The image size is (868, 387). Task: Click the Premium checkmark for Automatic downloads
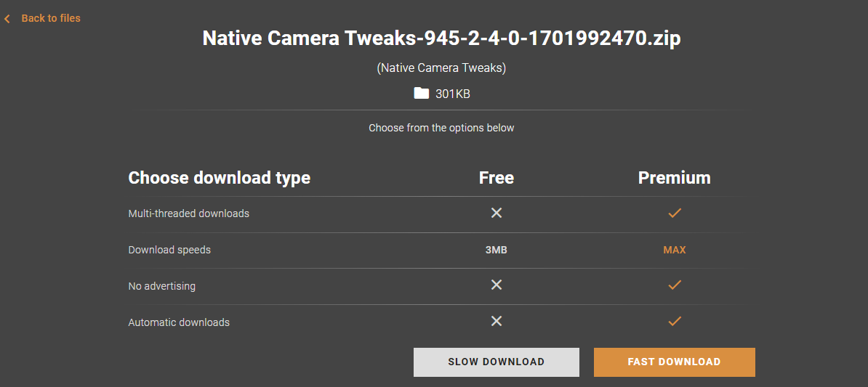(675, 321)
